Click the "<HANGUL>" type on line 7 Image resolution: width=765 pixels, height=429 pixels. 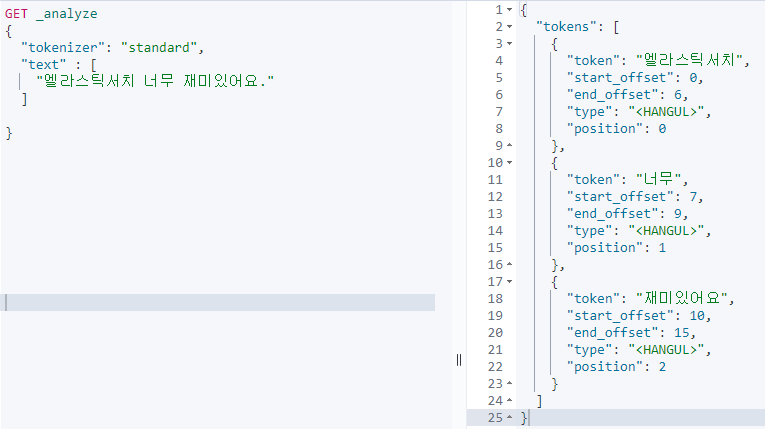(666, 112)
